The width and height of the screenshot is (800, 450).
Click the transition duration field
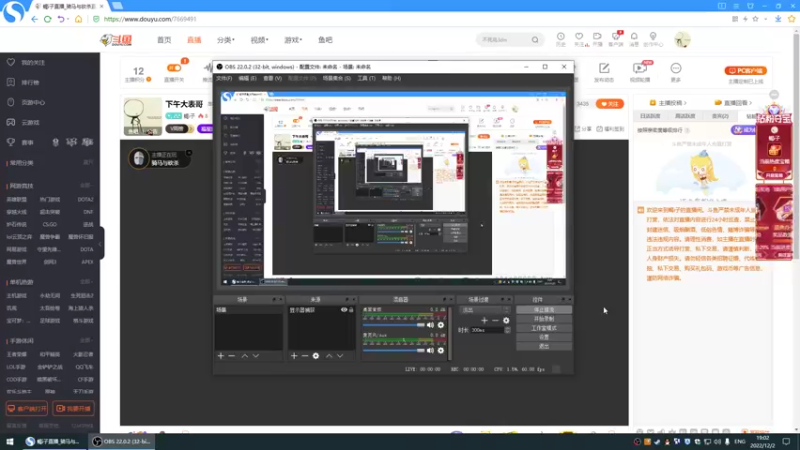coord(487,330)
